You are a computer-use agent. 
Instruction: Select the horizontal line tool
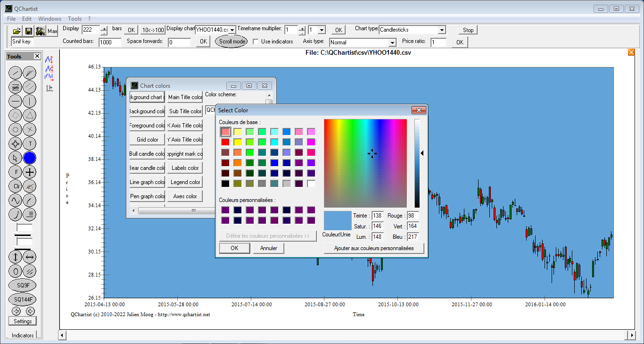tap(16, 101)
